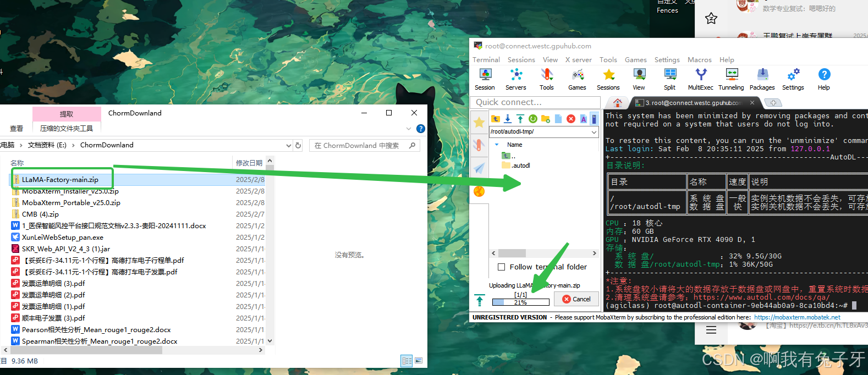
Task: Select the parent '..' entry in SFTP list
Action: point(509,156)
